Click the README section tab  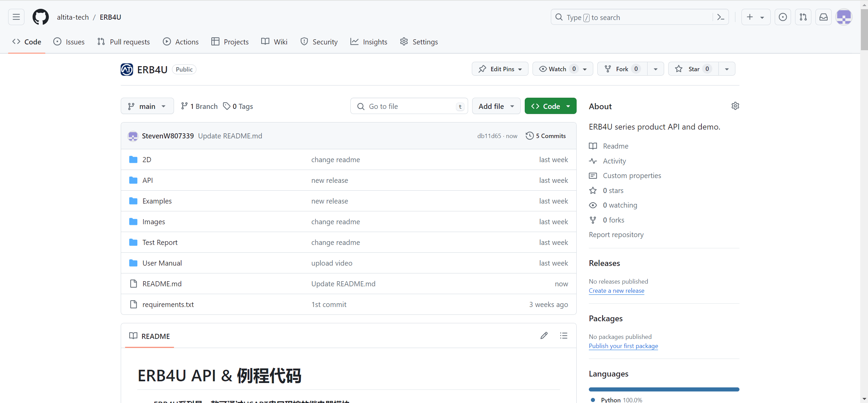click(150, 336)
